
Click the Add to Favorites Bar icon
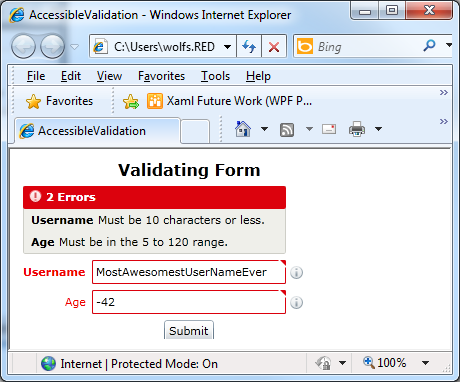(131, 102)
